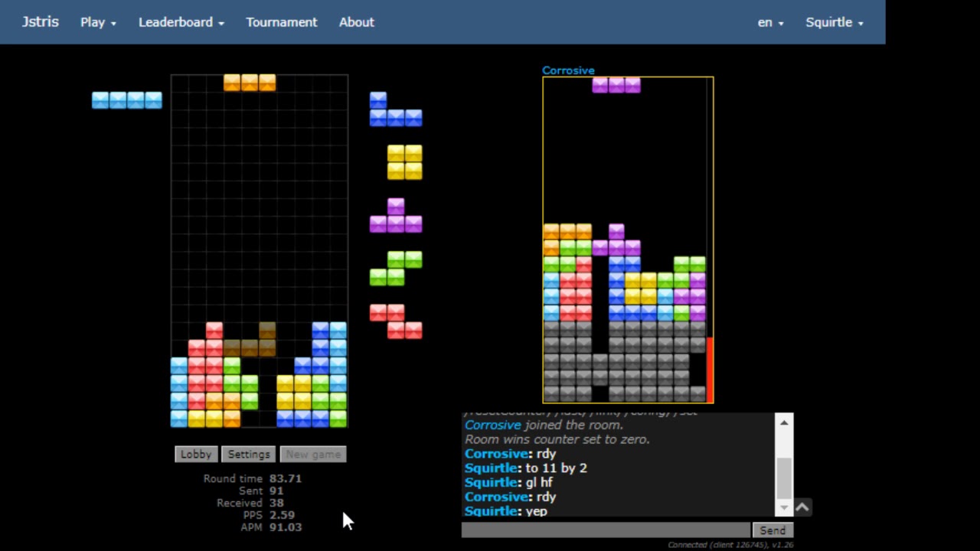Click the Round time value 83.71
Image resolution: width=980 pixels, height=551 pixels.
pyautogui.click(x=286, y=478)
